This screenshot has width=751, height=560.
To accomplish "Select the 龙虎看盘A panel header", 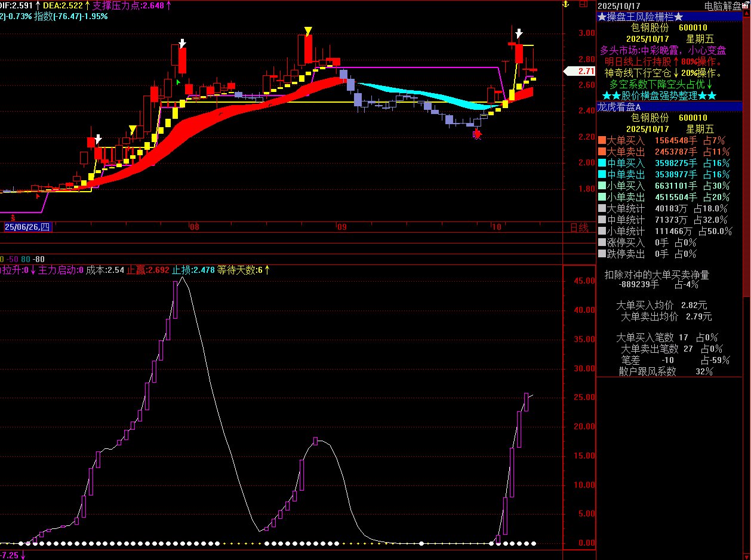I will 619,107.
